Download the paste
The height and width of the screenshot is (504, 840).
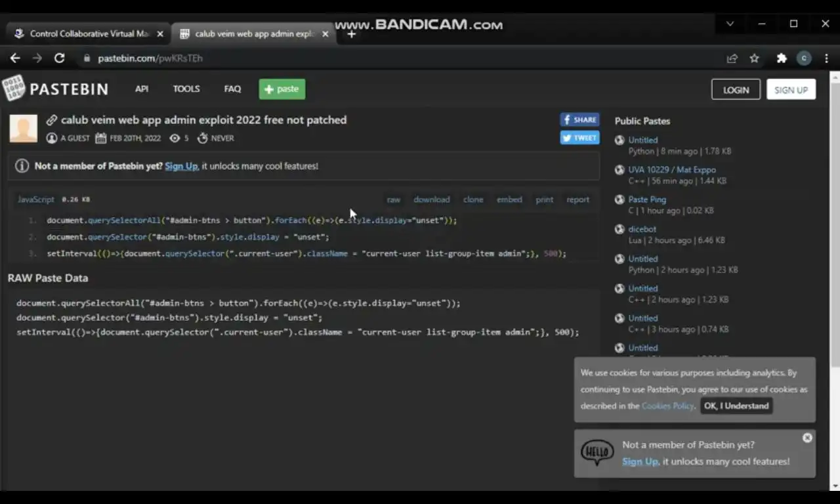pos(432,199)
